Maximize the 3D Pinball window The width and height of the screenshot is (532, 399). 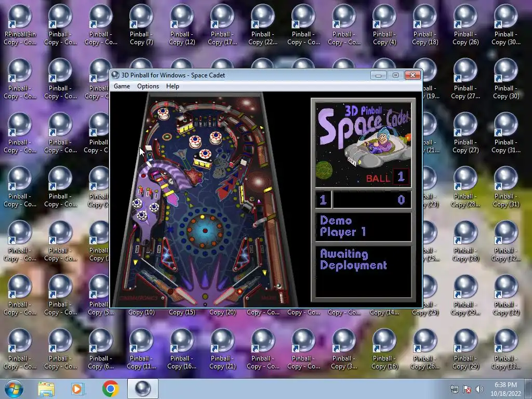click(x=395, y=75)
